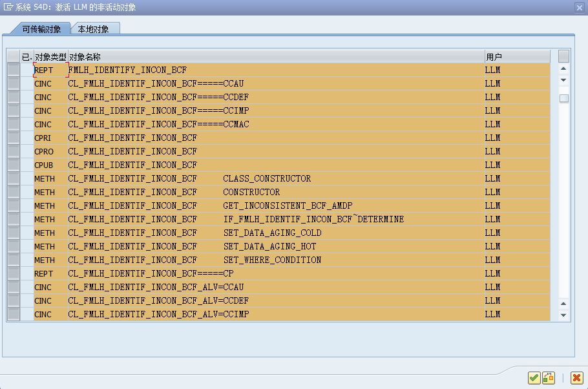The image size is (588, 389).
Task: Select the row marker for the CPRI row
Action: [x=13, y=138]
